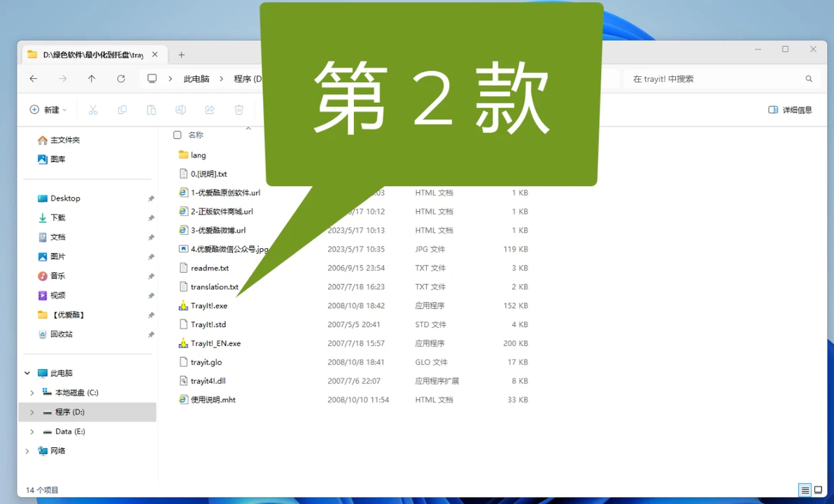Image resolution: width=834 pixels, height=504 pixels.
Task: Select file TrayIt!.std
Action: (208, 324)
